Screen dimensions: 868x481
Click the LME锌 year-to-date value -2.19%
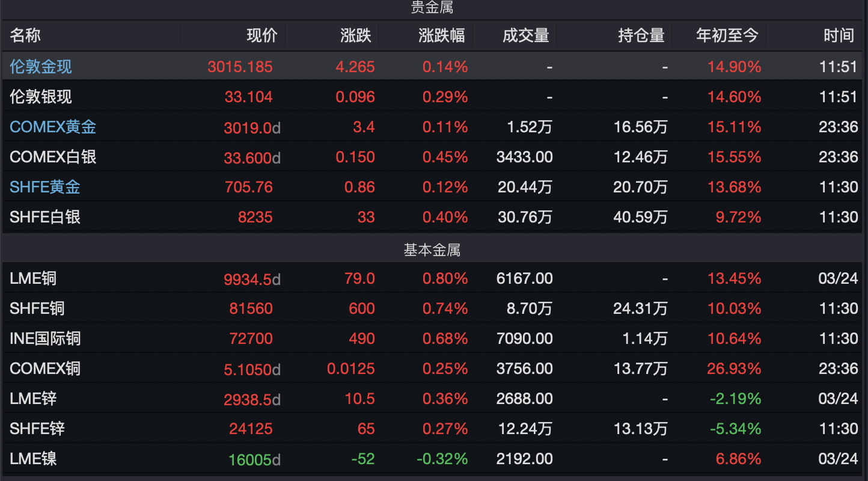(x=735, y=399)
